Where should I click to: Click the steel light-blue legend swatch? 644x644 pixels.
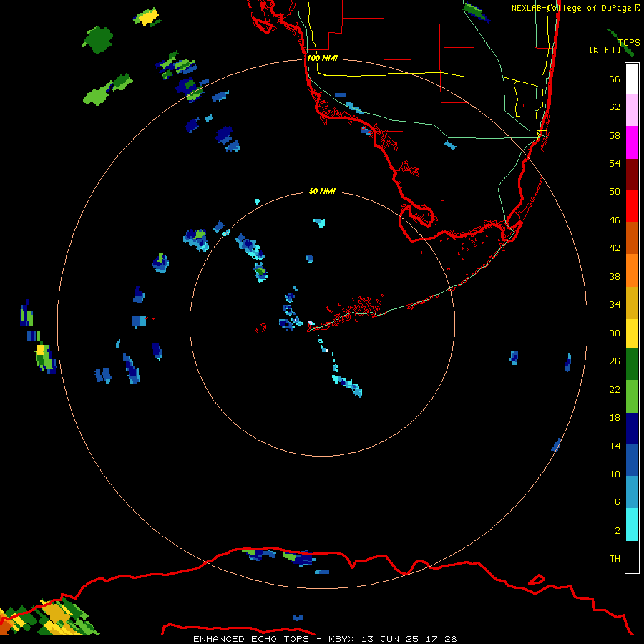pyautogui.click(x=632, y=492)
